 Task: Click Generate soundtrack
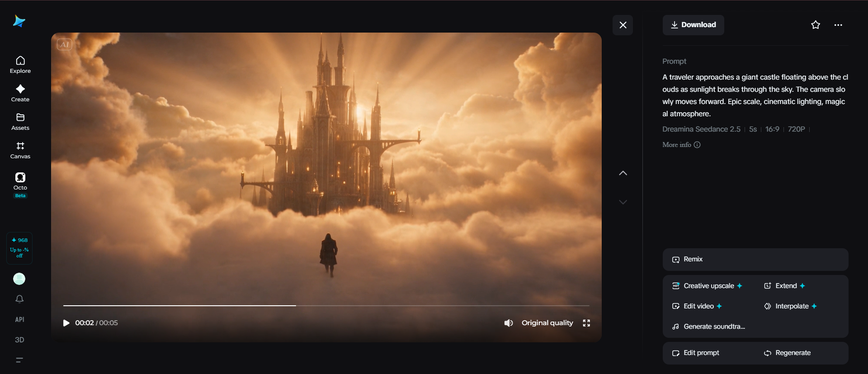[x=708, y=327]
